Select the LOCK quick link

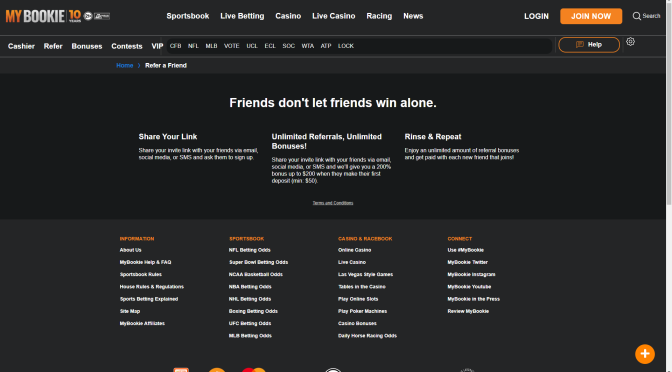tap(346, 46)
